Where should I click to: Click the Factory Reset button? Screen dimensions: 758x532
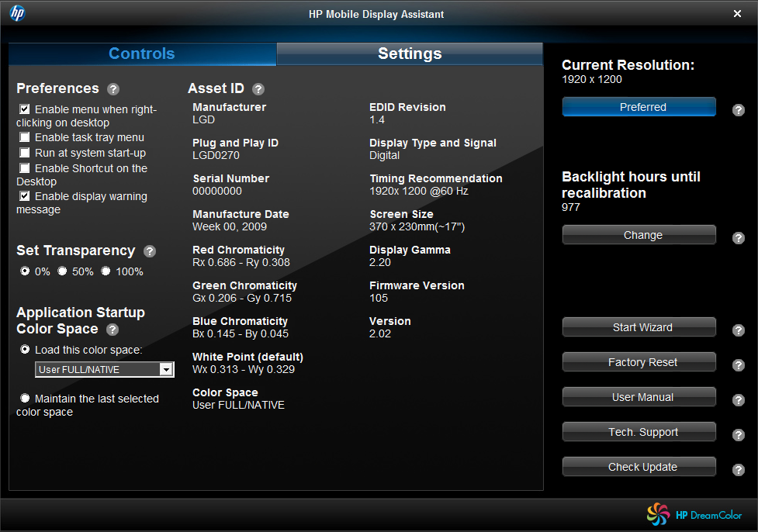639,362
